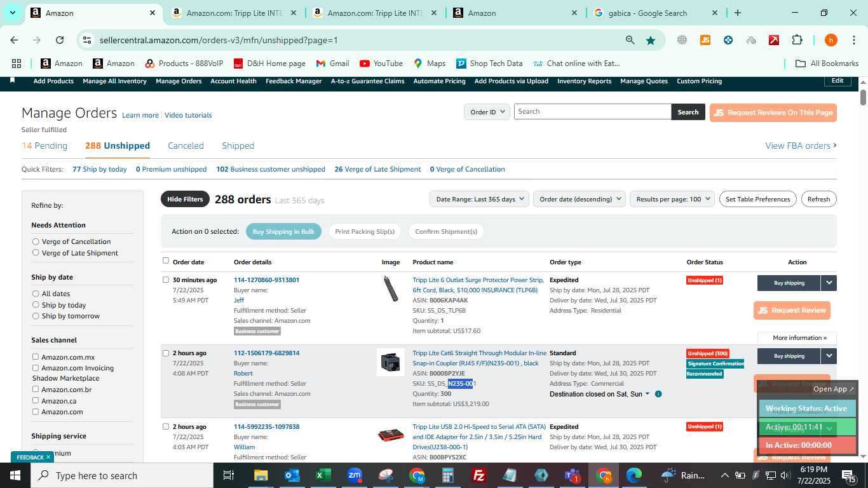
Task: Click View FBA orders link
Action: point(801,146)
